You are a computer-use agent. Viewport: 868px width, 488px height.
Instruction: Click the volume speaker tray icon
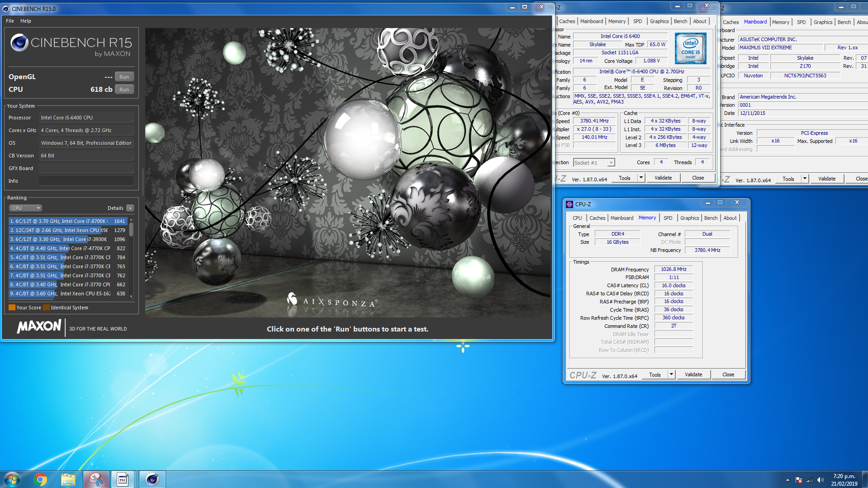[x=821, y=480]
